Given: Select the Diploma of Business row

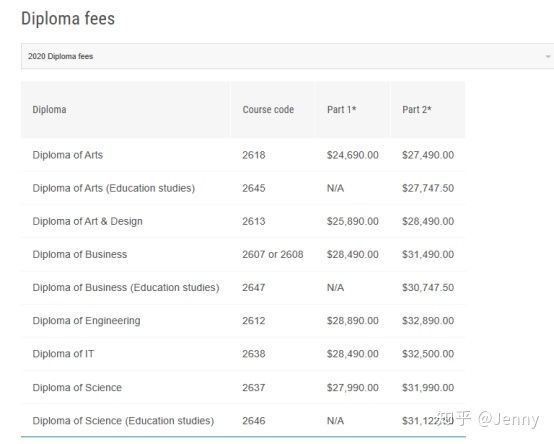Looking at the screenshot, I should 243,255.
